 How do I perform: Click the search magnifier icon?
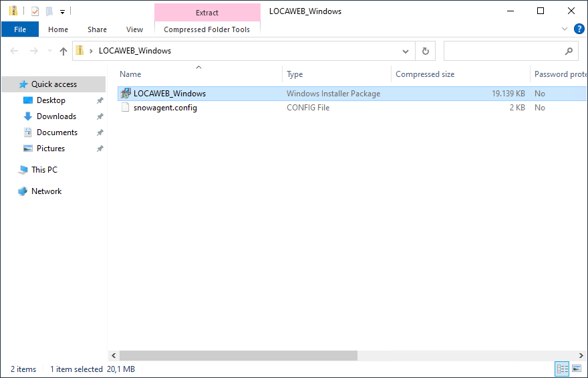tap(569, 51)
